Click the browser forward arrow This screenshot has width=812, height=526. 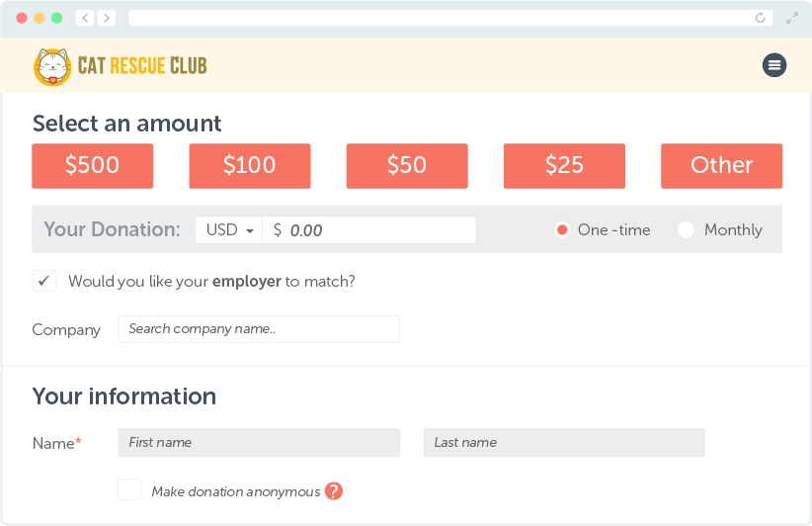(106, 18)
